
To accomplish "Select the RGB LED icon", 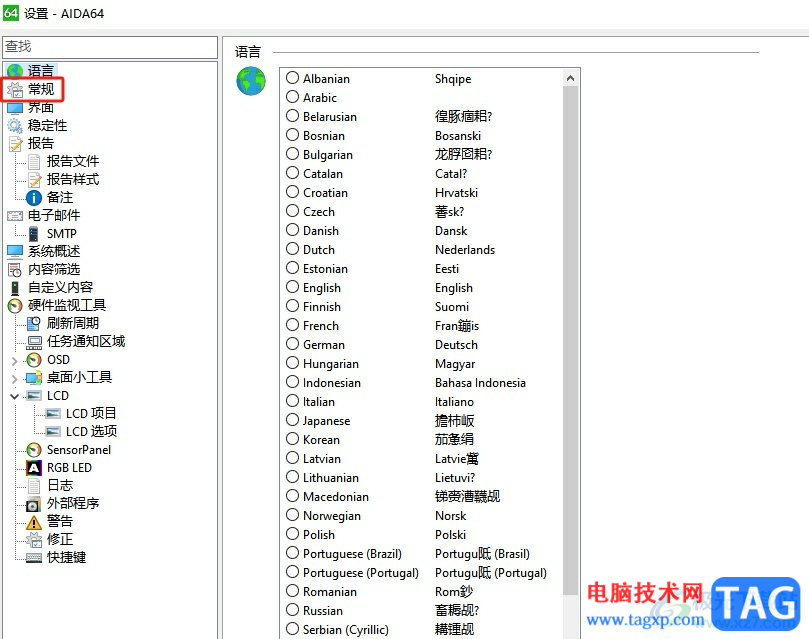I will [34, 468].
